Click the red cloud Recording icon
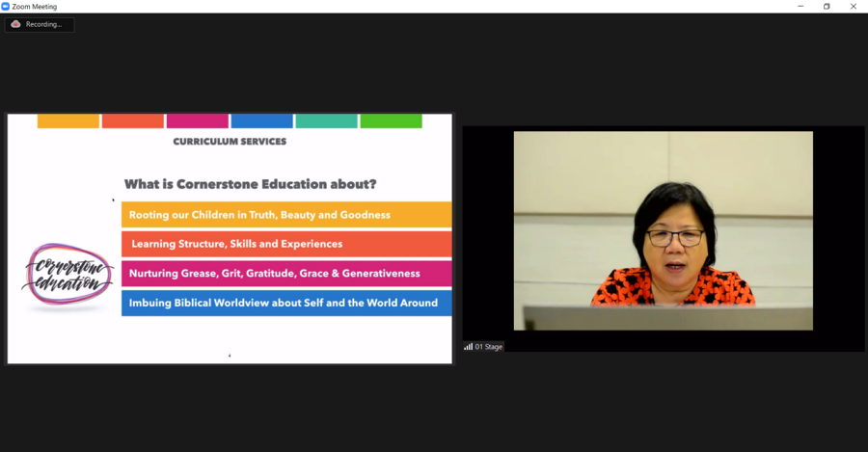Viewport: 868px width, 452px height. point(16,24)
